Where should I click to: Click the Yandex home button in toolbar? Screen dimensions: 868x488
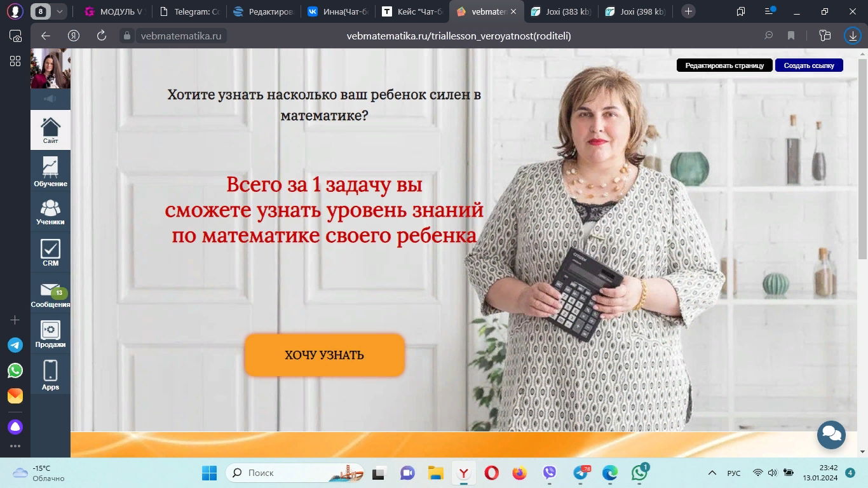coord(74,36)
